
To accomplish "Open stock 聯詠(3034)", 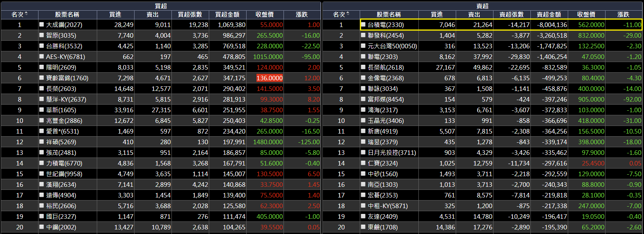I will (x=383, y=89).
